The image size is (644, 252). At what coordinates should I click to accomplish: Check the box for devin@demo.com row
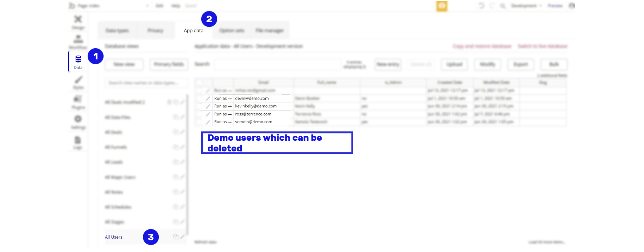[x=200, y=99]
